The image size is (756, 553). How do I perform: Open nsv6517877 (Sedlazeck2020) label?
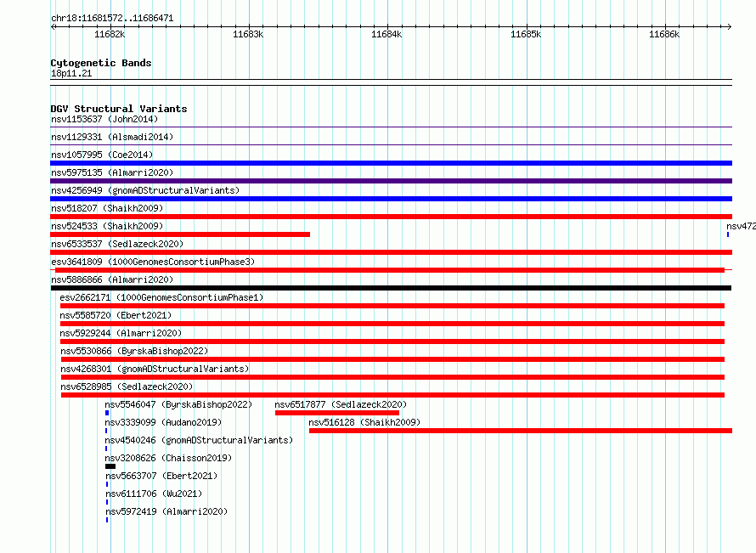click(341, 404)
